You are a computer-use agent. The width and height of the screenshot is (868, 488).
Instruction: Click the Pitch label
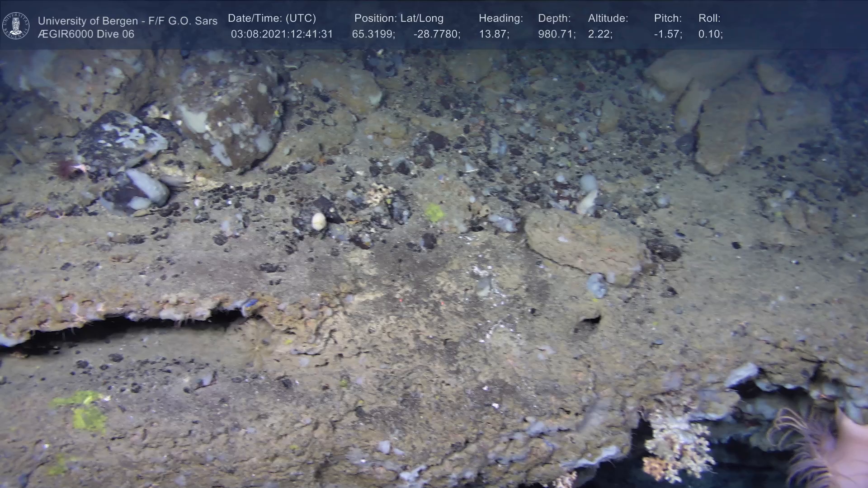coord(668,19)
